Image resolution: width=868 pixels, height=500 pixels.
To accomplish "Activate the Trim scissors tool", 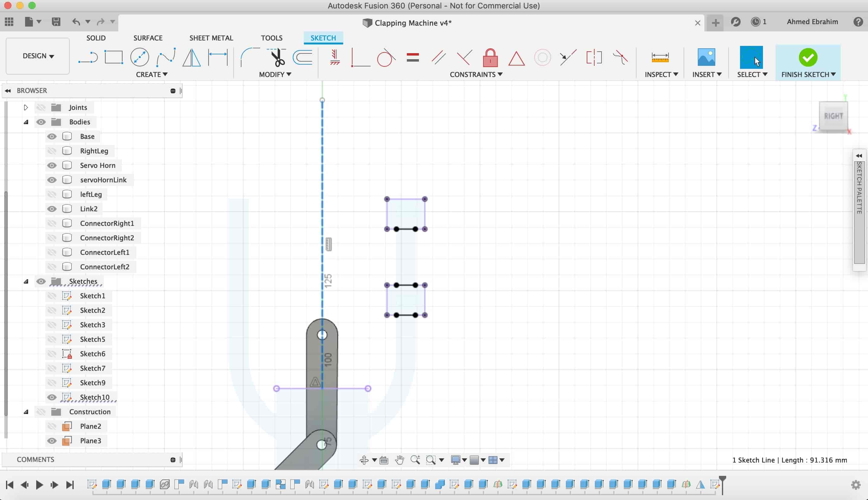I will [x=277, y=57].
